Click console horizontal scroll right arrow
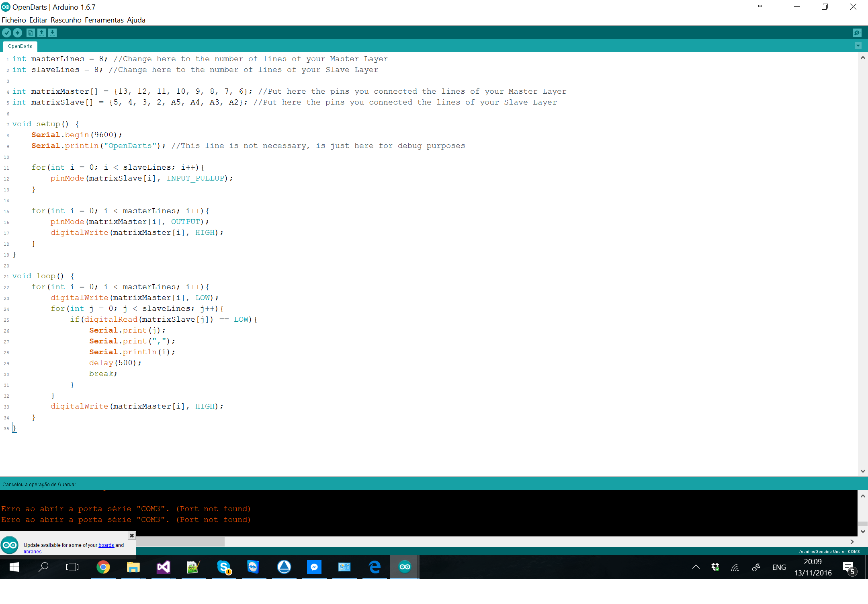Screen dimensions: 868x604 coord(852,542)
